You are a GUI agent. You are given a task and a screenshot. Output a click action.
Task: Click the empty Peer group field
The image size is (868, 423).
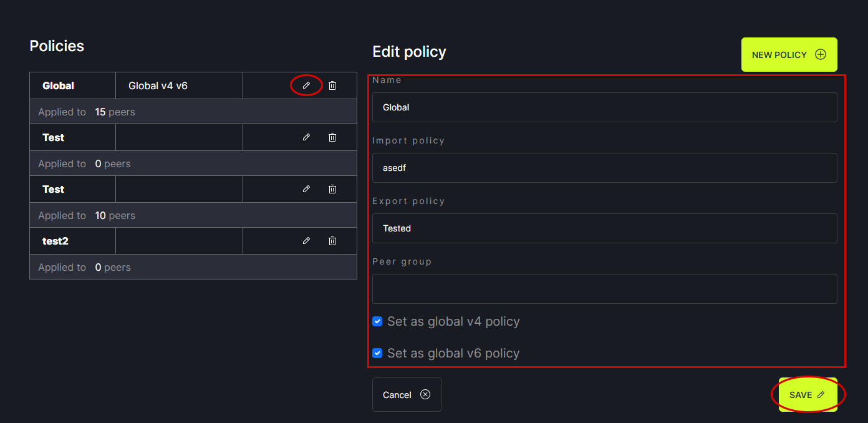pyautogui.click(x=604, y=289)
